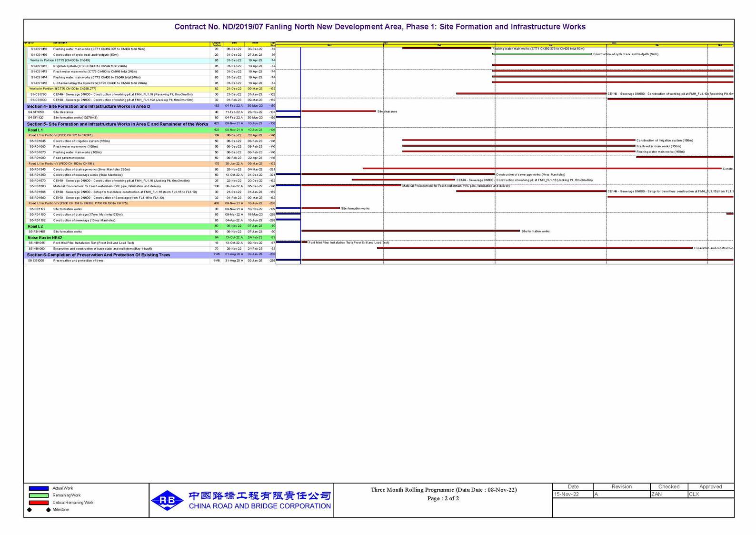Click the red Critical Remaining Work swatch
The image size is (756, 535).
coord(39,503)
